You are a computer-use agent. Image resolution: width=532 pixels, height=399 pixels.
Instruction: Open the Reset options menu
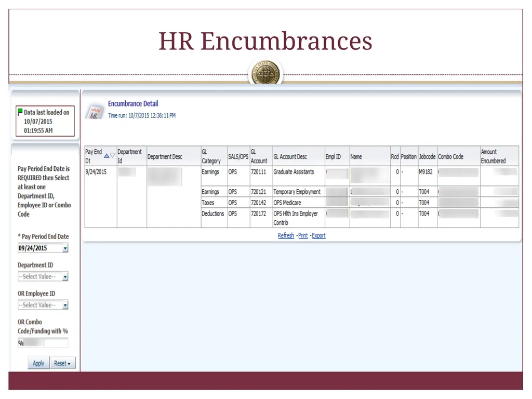tap(63, 363)
